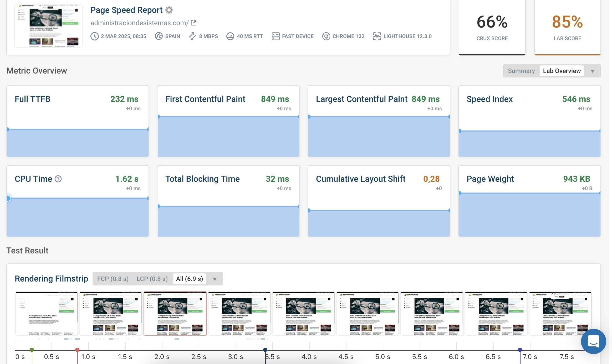
Task: Select the Lab Overview view
Action: click(562, 71)
